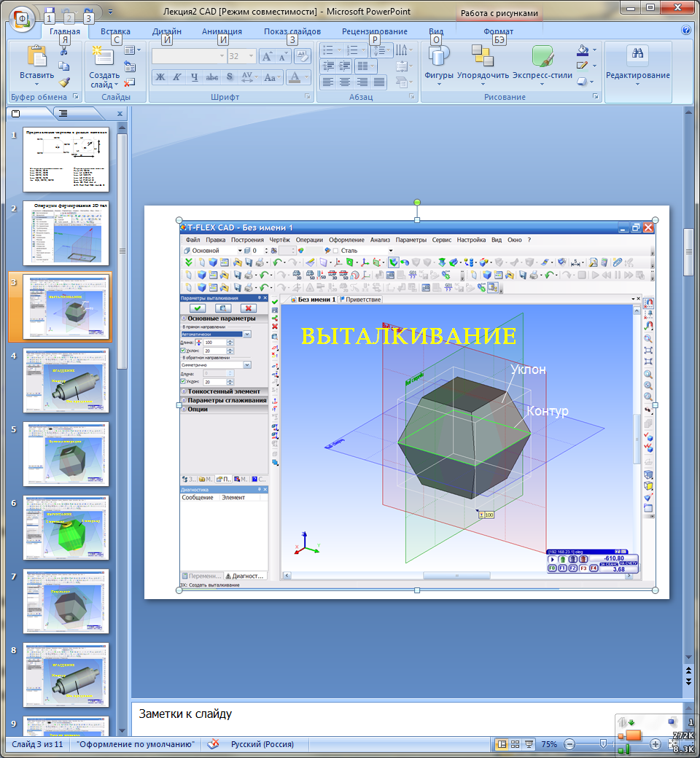Image resolution: width=700 pixels, height=758 pixels.
Task: Open the slide Layout dropdown
Action: [131, 50]
